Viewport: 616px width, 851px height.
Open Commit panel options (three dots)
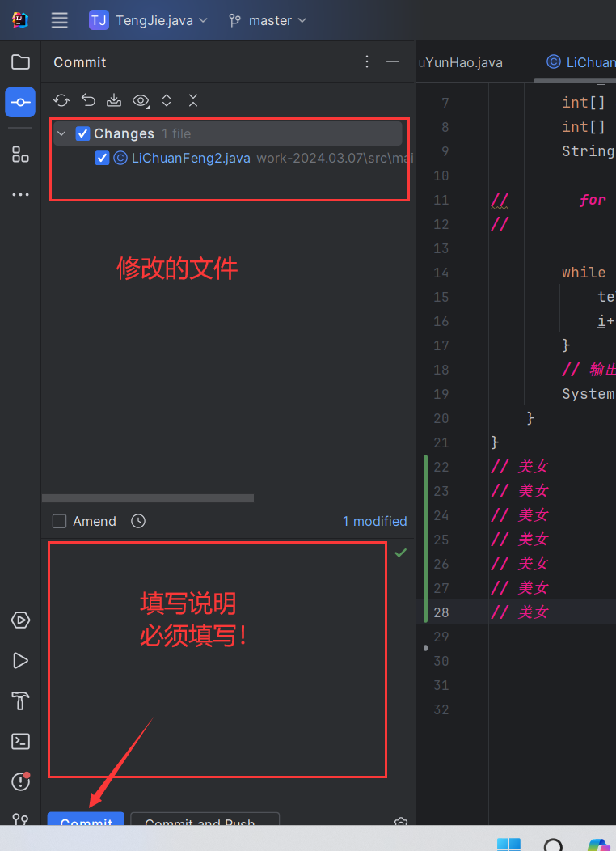point(367,61)
